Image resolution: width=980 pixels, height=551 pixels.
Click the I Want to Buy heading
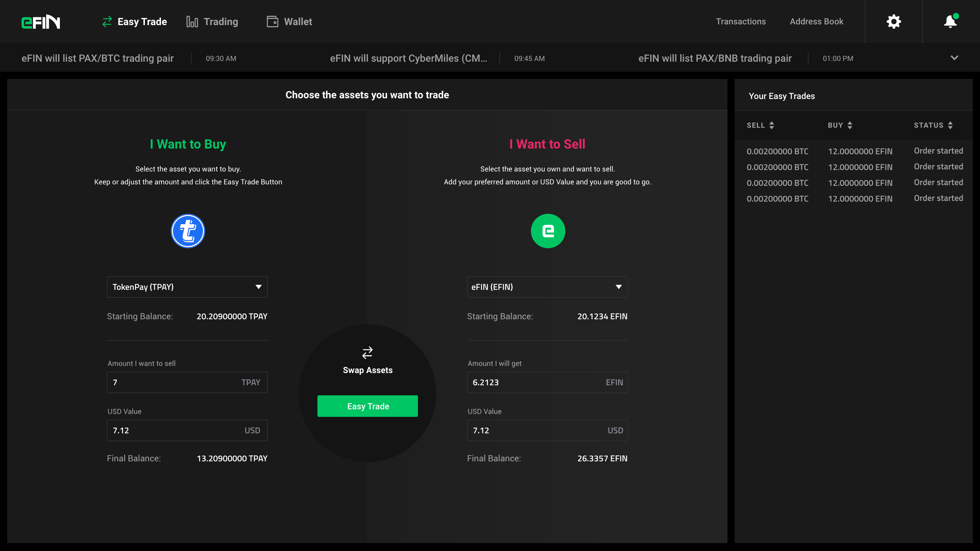pyautogui.click(x=188, y=144)
